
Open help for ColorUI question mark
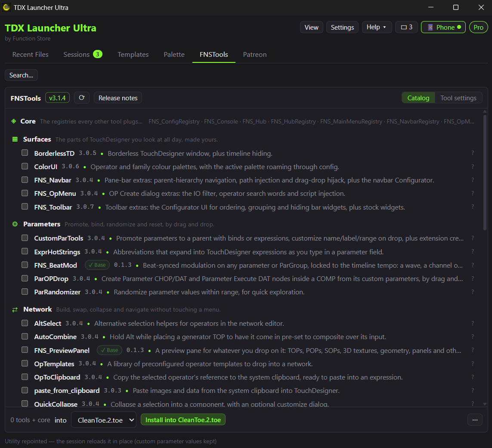[473, 167]
